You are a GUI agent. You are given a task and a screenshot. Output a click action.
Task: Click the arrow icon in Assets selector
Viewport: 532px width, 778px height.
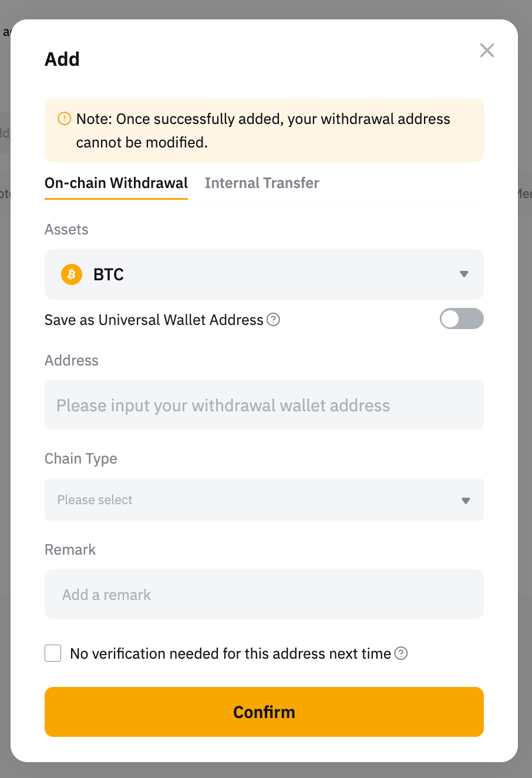(464, 274)
